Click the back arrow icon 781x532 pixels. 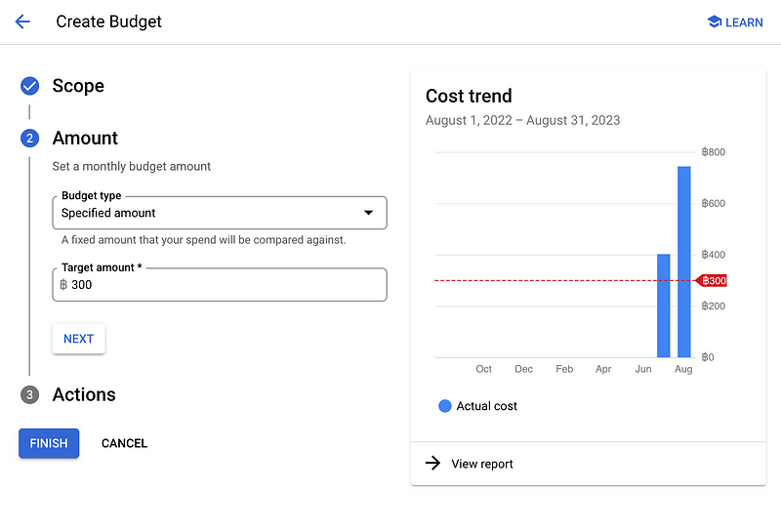tap(22, 21)
